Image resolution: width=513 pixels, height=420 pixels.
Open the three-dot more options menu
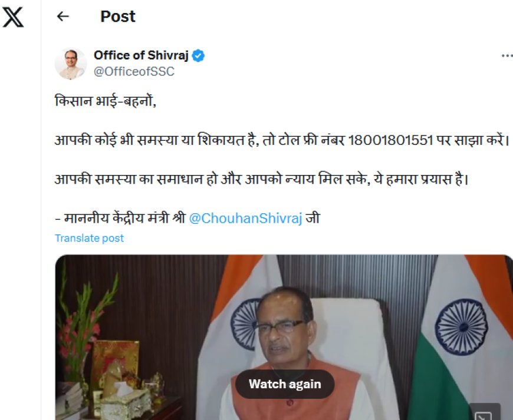coord(507,56)
